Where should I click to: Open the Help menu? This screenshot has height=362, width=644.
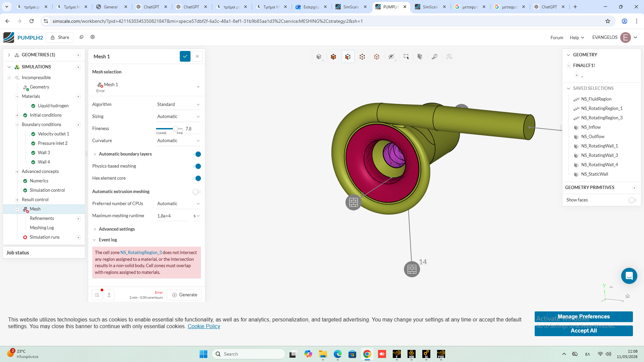(577, 38)
